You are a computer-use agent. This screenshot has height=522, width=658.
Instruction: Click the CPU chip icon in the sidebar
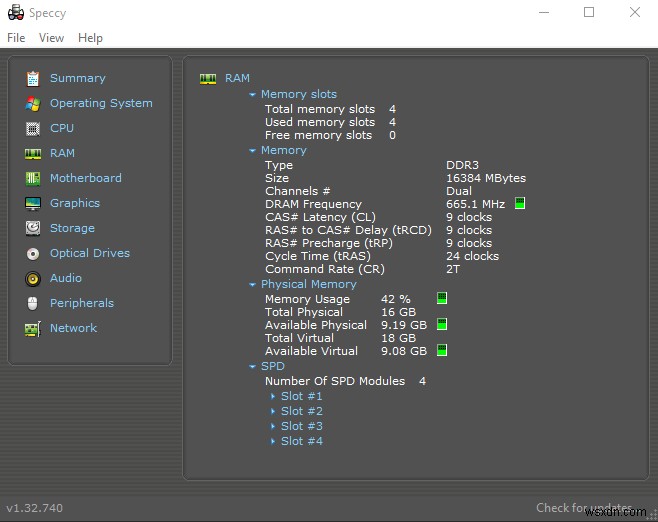coord(33,128)
